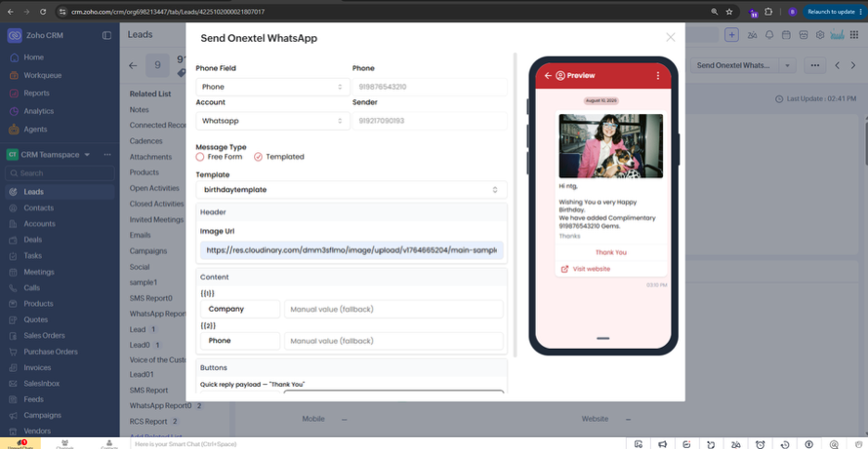
Task: Click the manual fallback field for {{2}}
Action: (x=393, y=340)
